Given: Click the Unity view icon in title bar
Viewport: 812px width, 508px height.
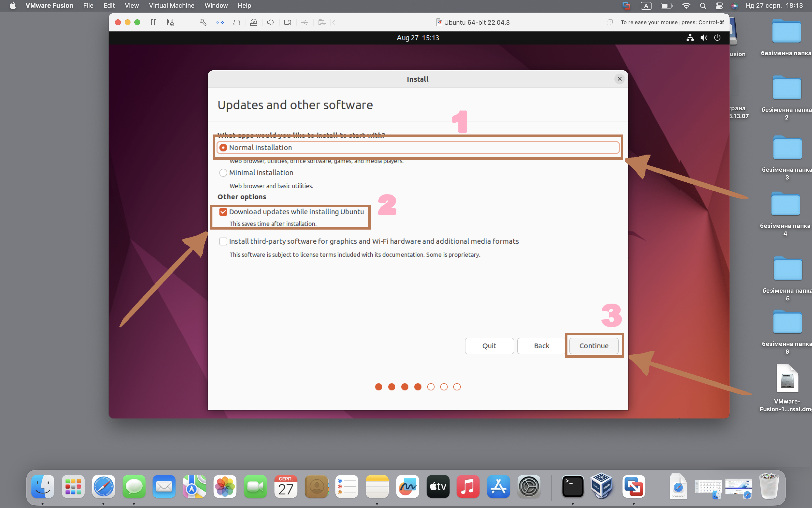Looking at the screenshot, I should 610,22.
